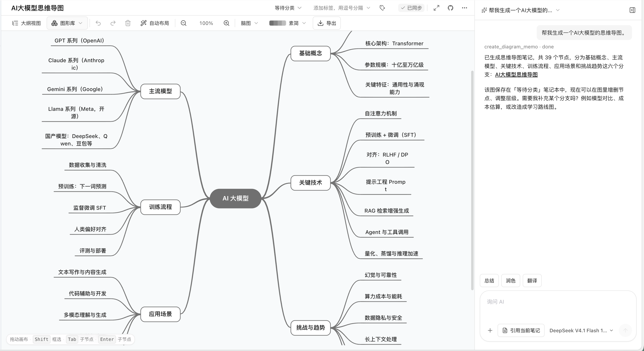Toggle 引用当前笔记 reference option

click(521, 331)
